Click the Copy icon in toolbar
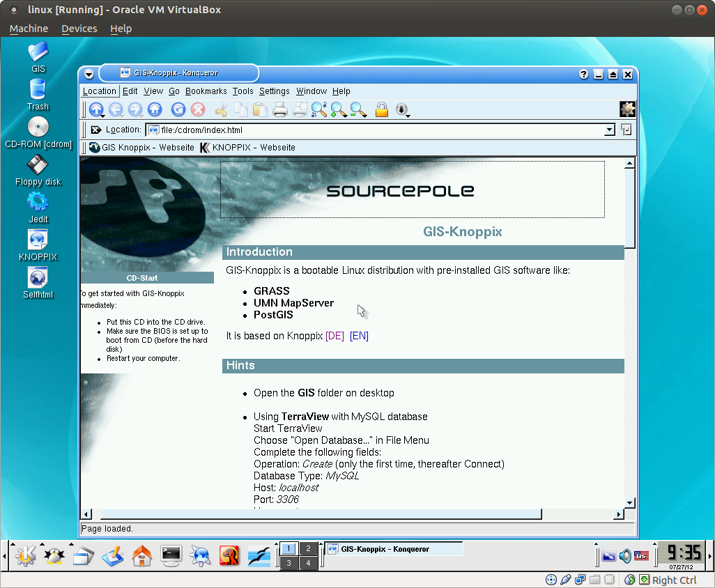715x588 pixels. coord(240,109)
